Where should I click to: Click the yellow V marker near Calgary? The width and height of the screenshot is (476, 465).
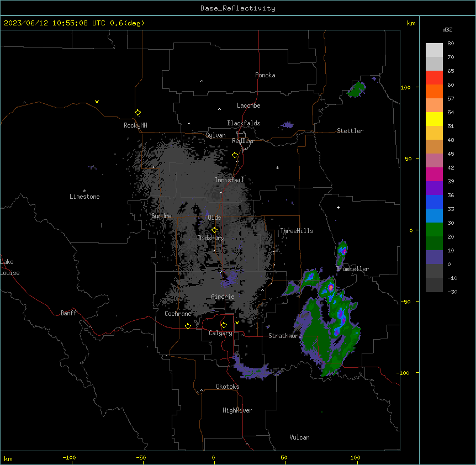click(237, 323)
